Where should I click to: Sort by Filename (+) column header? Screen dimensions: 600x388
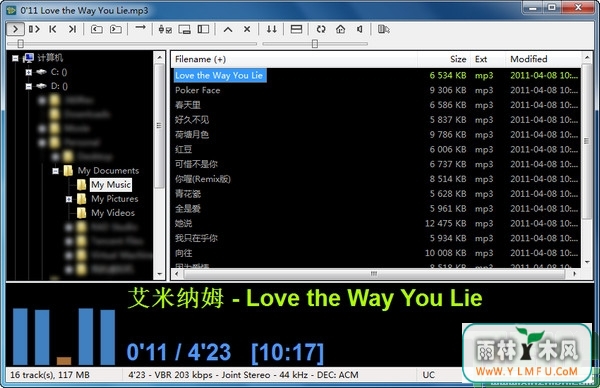tap(294, 59)
